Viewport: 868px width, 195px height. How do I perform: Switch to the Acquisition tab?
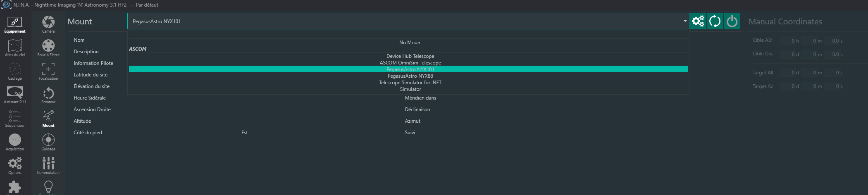click(x=15, y=142)
